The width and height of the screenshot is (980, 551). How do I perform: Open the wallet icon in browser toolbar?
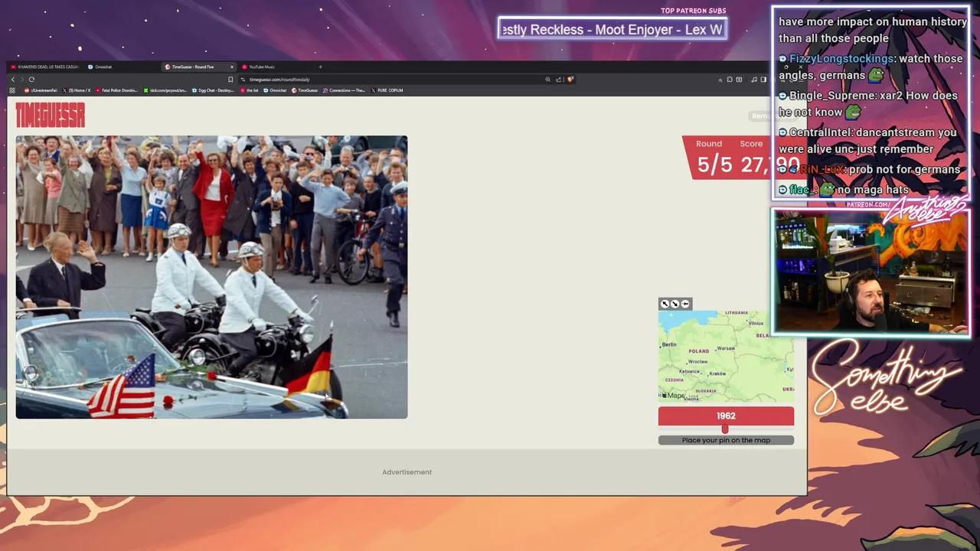(739, 80)
